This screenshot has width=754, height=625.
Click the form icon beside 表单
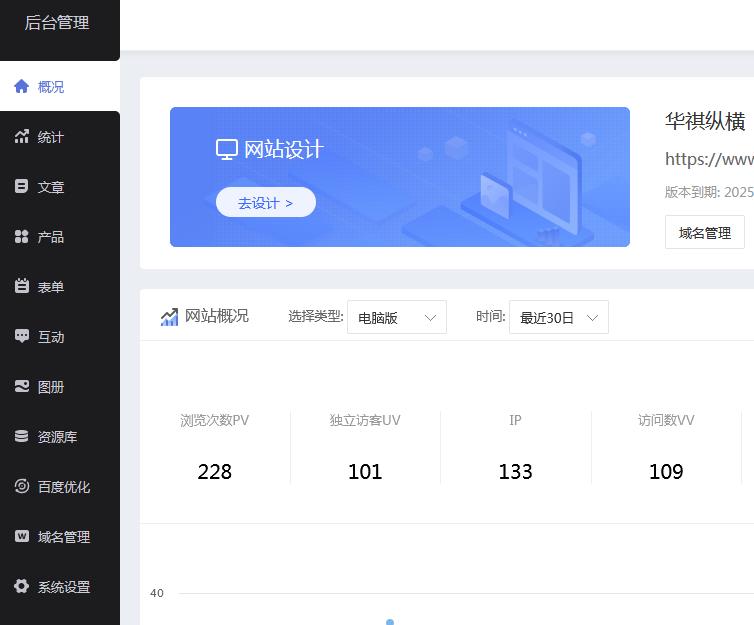22,286
